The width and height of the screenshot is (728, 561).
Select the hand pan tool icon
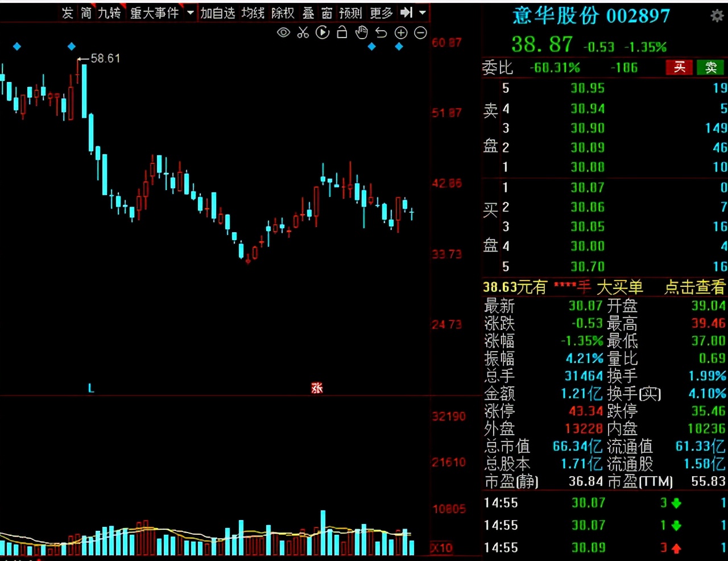coord(362,32)
